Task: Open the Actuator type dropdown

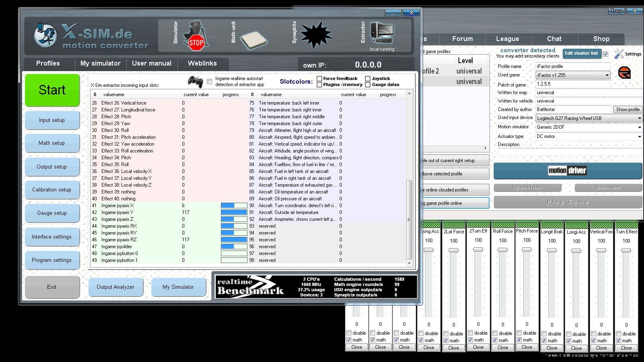Action: tap(639, 137)
